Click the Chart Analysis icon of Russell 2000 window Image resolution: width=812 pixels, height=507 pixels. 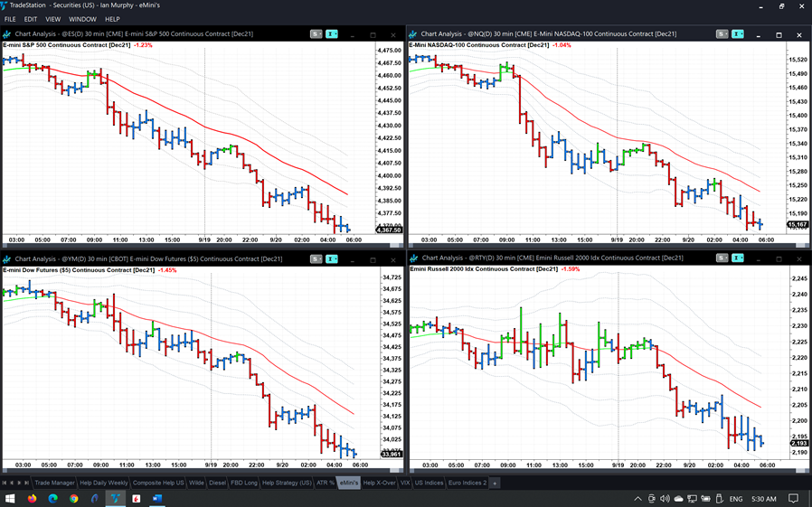[413, 259]
